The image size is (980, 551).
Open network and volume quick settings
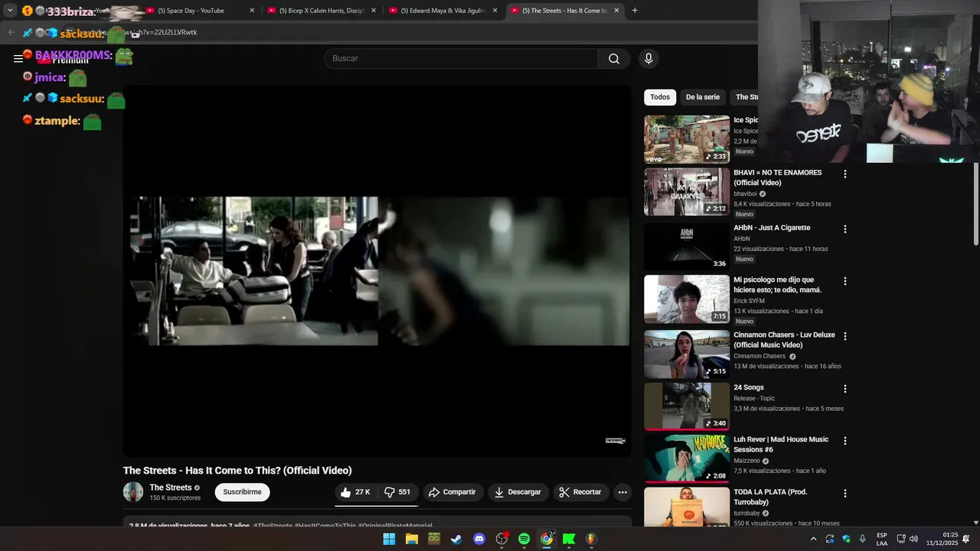(907, 539)
